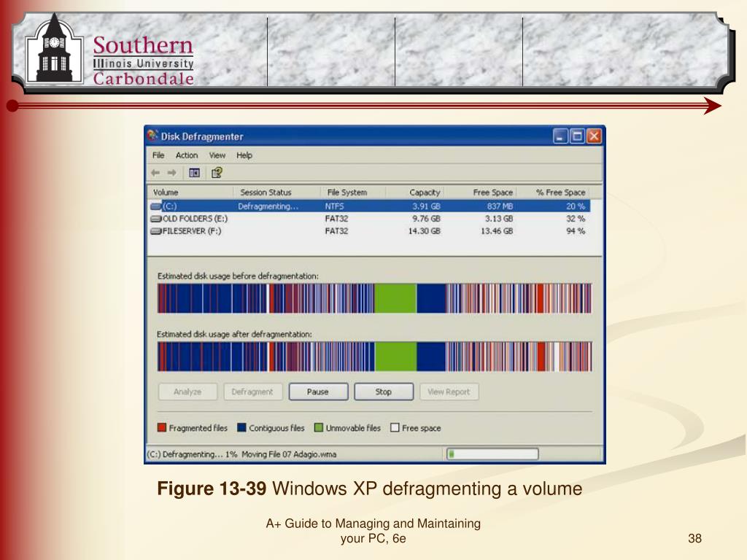Click the Contiguous files legend label
The width and height of the screenshot is (747, 560).
pos(276,428)
